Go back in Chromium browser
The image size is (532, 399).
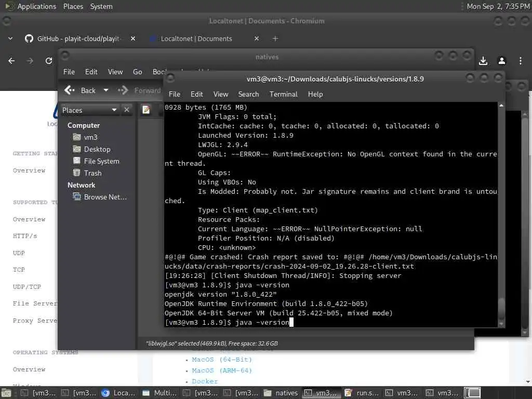click(11, 61)
